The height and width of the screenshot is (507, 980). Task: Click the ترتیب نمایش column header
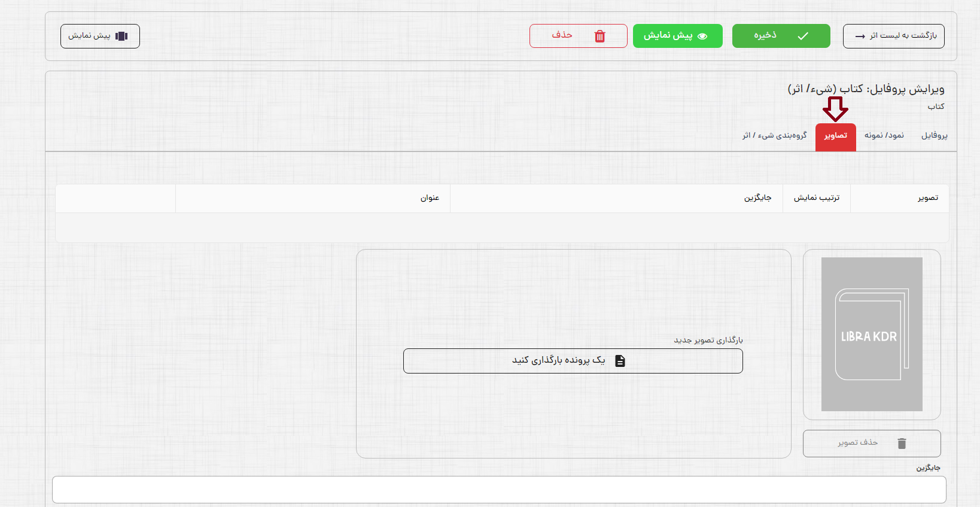817,198
